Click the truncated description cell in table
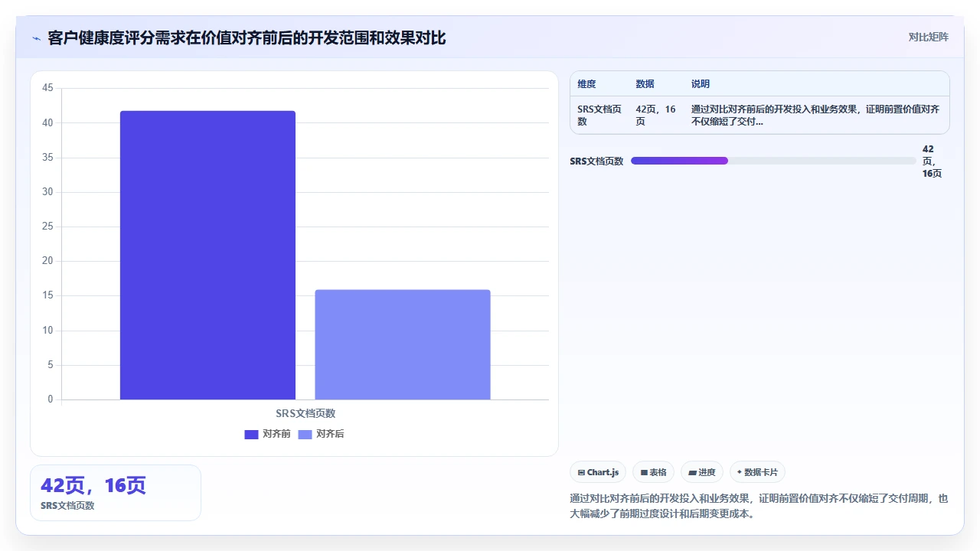This screenshot has width=980, height=551. (x=815, y=116)
